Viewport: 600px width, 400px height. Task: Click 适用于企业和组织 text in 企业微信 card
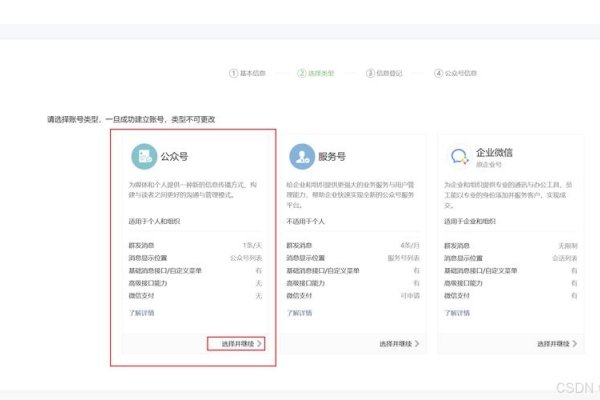click(470, 221)
